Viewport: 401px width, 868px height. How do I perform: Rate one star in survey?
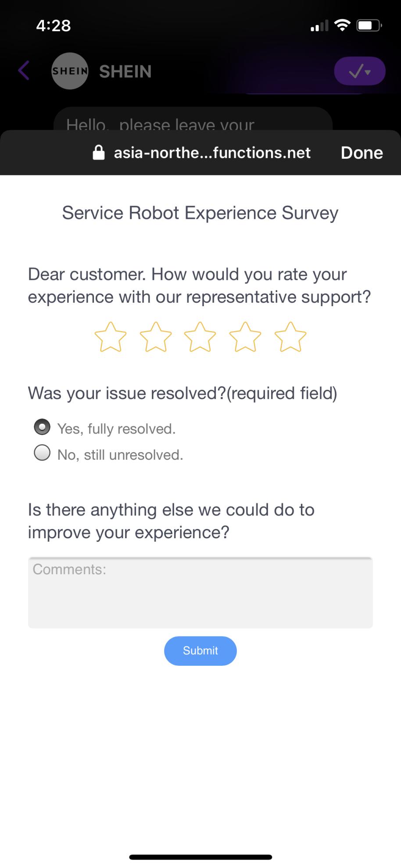pyautogui.click(x=111, y=337)
